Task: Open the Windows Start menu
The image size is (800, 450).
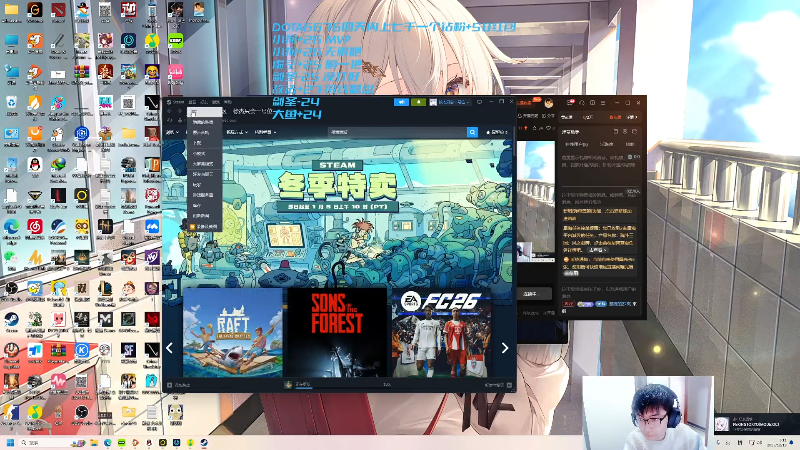Action: (10, 442)
